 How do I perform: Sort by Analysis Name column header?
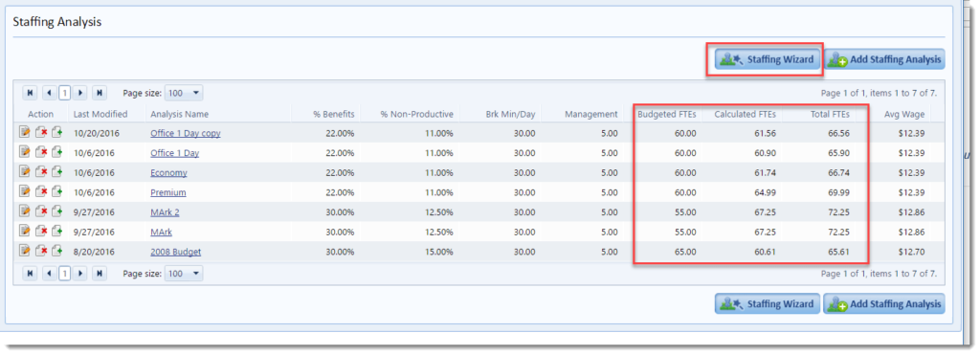point(179,114)
